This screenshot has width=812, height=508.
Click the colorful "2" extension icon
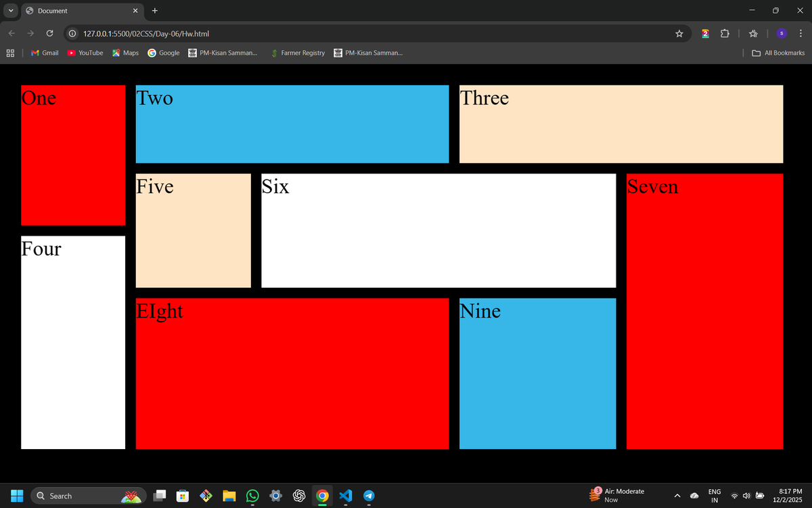pos(704,33)
